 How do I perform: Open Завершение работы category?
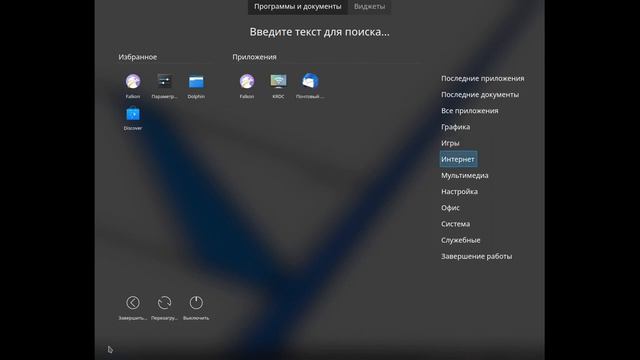[476, 256]
